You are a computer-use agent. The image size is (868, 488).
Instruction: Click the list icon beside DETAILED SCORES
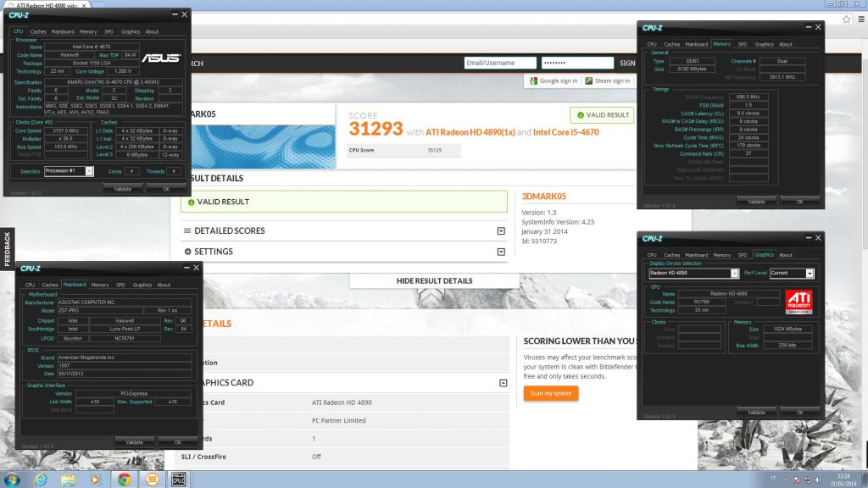[x=187, y=230]
